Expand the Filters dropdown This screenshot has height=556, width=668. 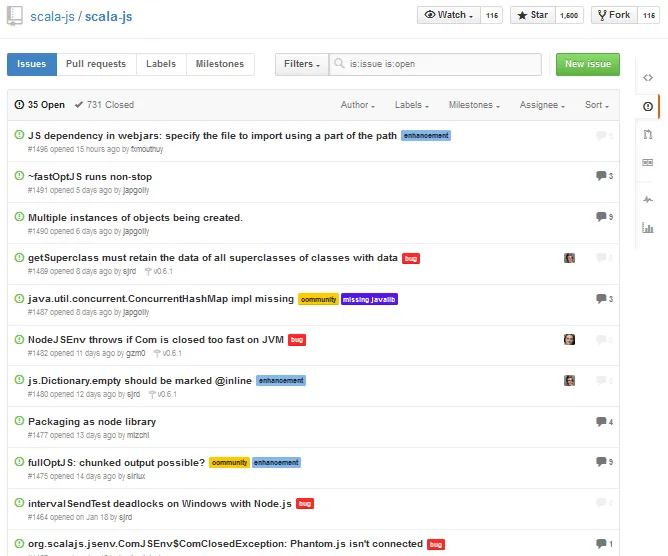coord(301,64)
